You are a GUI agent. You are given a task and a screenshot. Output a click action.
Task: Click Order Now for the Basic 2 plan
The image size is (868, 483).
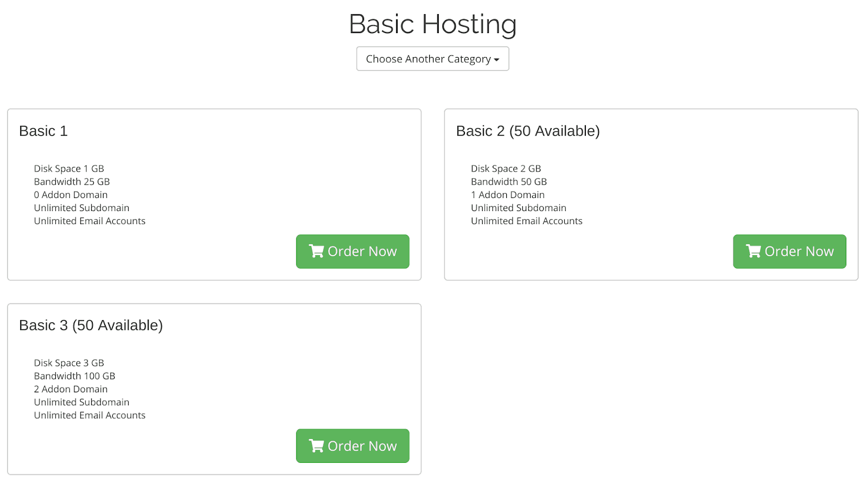click(x=789, y=251)
